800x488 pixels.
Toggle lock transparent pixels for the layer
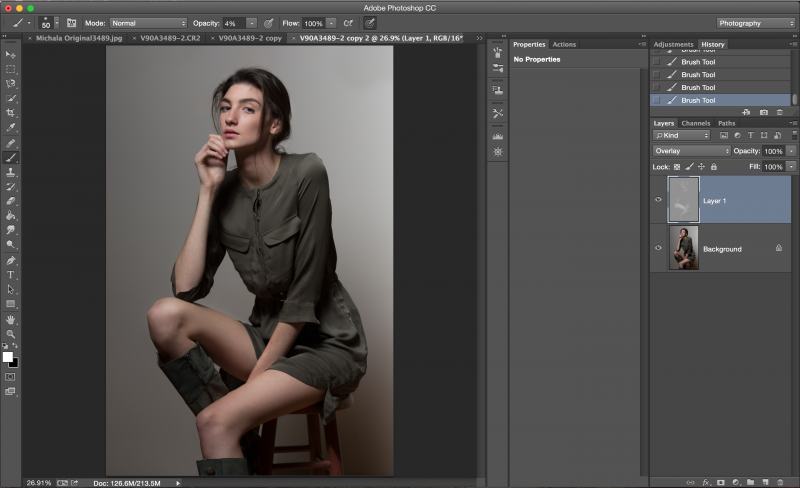click(x=676, y=166)
